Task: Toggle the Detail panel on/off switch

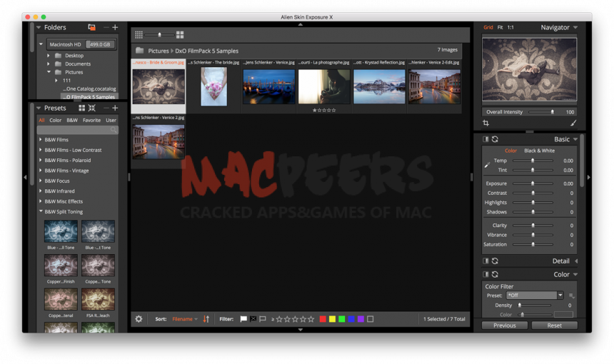Action: click(485, 261)
